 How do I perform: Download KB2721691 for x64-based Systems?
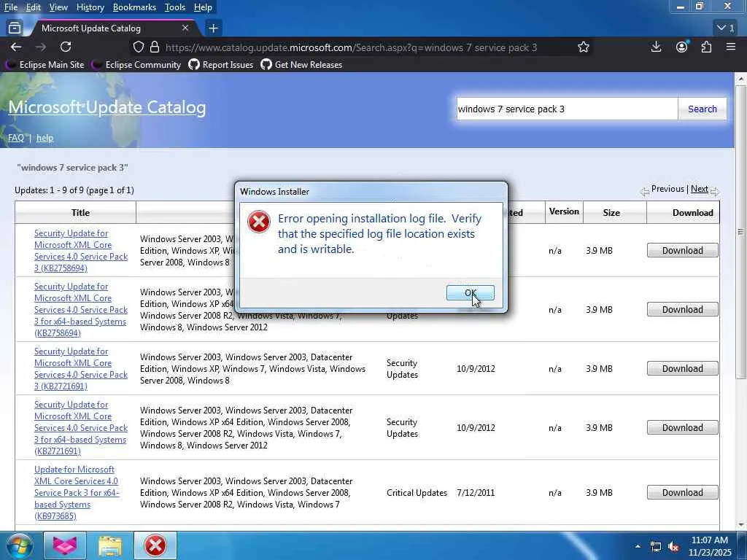click(x=682, y=427)
